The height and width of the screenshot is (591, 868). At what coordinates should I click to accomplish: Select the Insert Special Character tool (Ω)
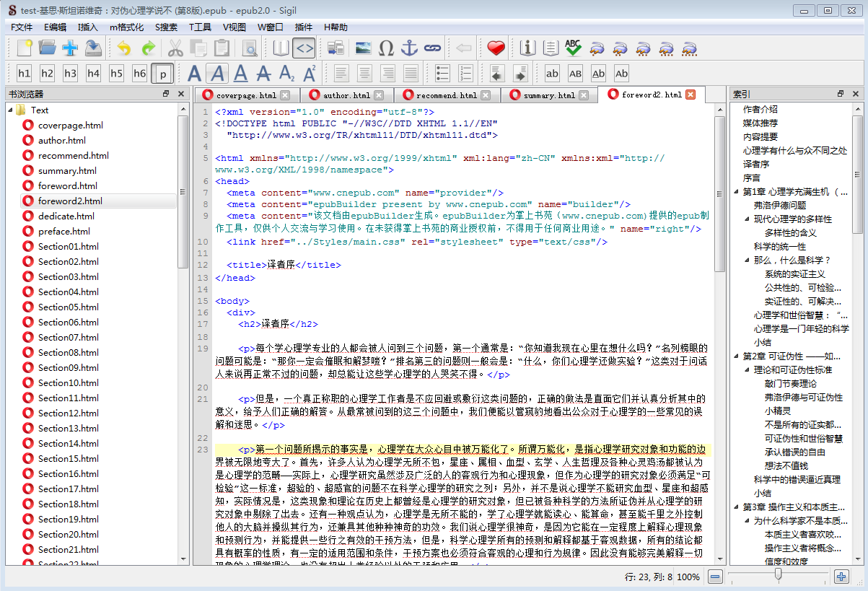click(386, 48)
